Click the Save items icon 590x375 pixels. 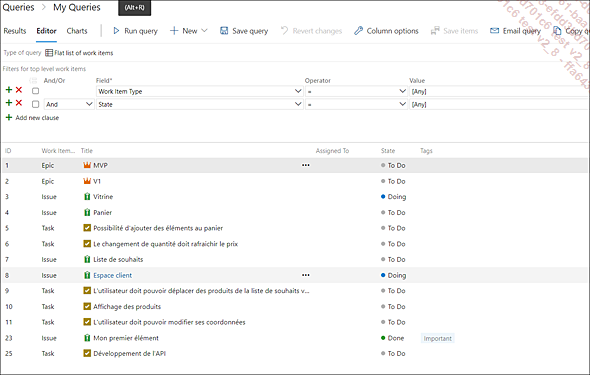tap(435, 31)
